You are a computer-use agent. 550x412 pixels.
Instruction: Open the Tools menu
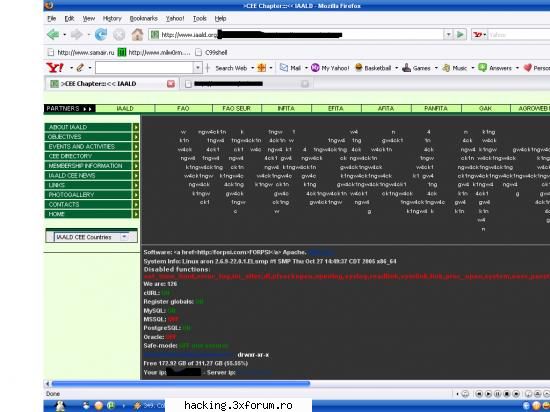coord(200,19)
